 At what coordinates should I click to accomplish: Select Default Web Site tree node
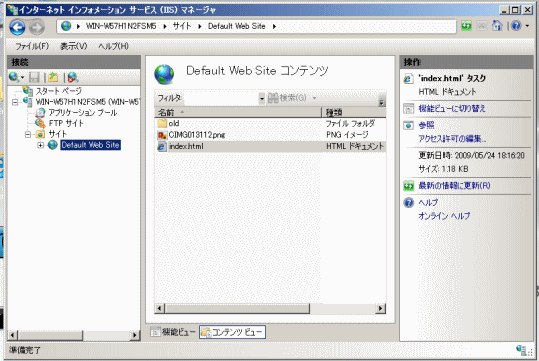click(x=90, y=145)
